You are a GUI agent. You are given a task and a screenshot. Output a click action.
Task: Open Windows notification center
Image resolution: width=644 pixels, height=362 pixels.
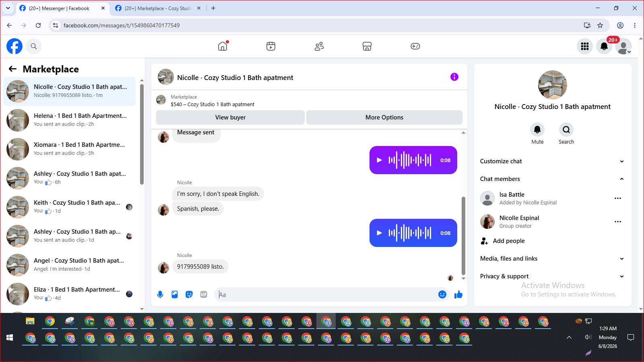point(631,337)
